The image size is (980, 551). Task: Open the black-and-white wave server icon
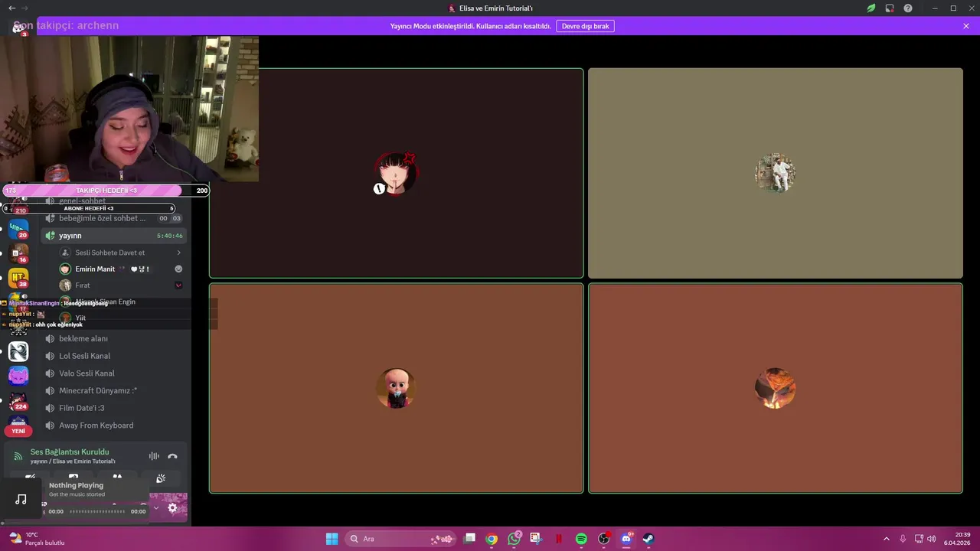(x=18, y=351)
